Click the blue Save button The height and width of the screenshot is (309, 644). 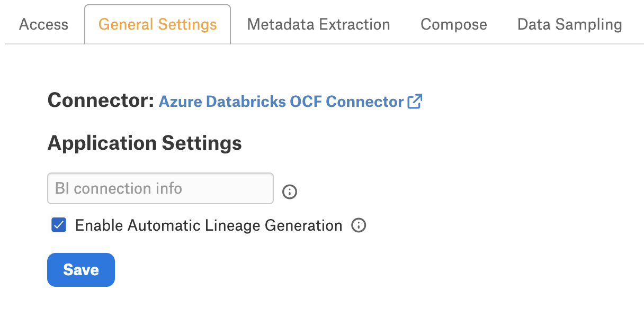[x=81, y=270]
